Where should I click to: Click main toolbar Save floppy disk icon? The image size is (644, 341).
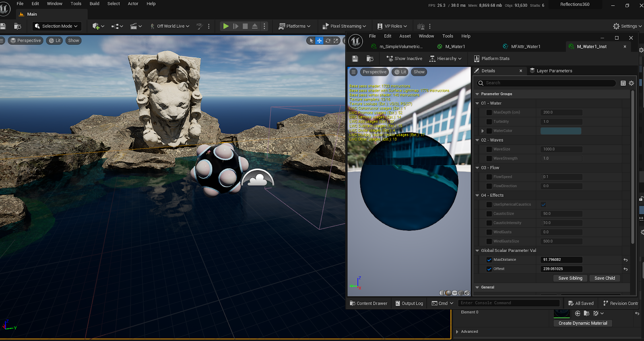[x=3, y=26]
